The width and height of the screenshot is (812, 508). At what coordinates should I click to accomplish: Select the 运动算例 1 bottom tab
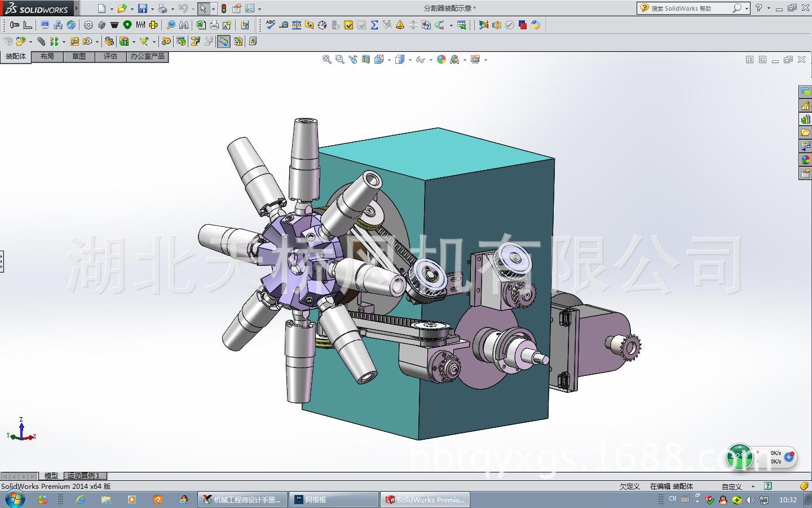point(84,476)
